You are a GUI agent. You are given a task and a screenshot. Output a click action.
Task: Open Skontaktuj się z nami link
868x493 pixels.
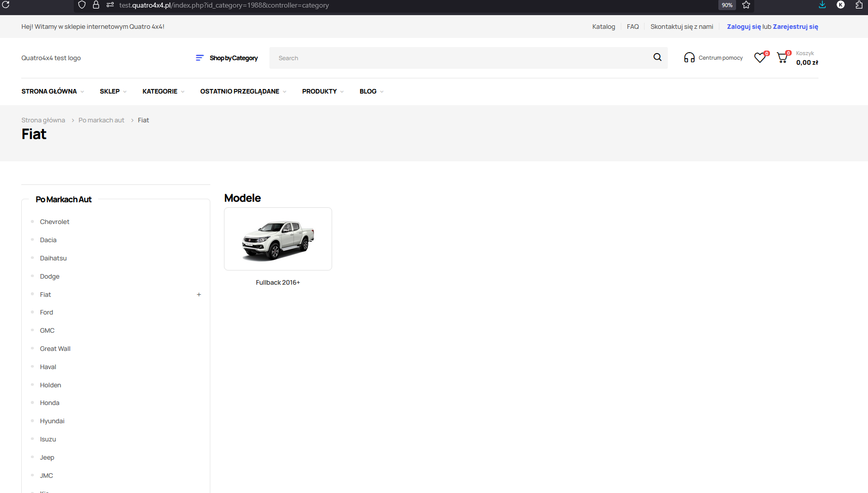[x=682, y=27]
